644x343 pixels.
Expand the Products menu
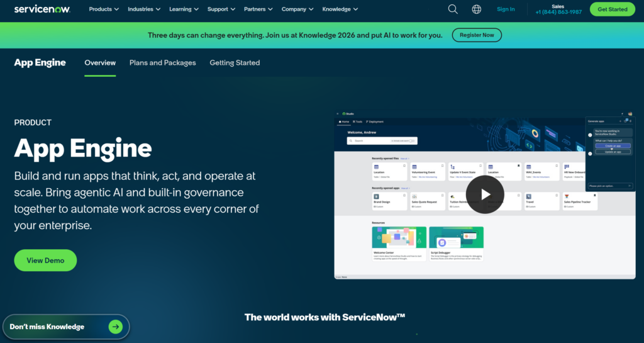point(104,9)
